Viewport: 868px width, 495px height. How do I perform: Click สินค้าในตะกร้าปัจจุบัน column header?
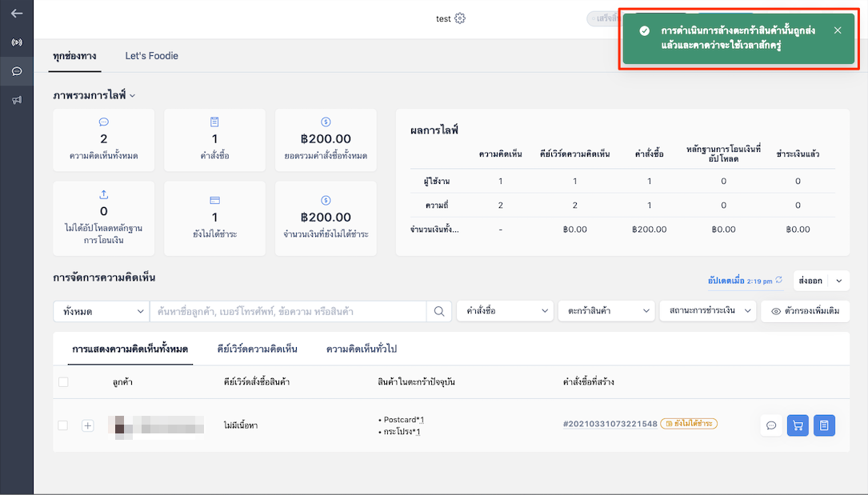pos(416,382)
